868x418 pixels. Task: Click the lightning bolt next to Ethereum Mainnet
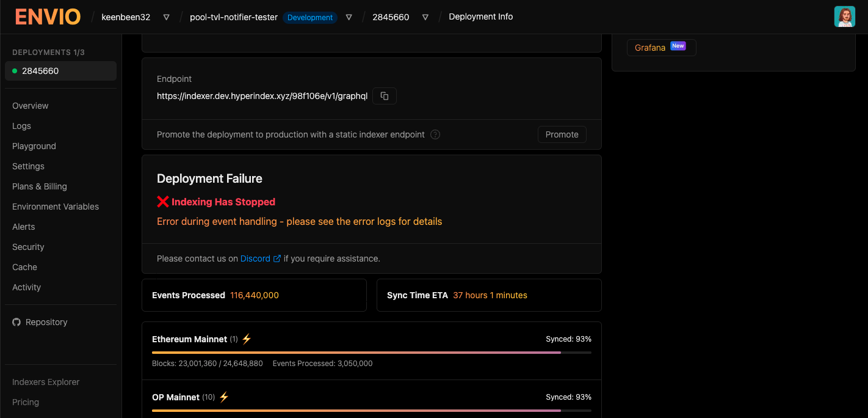click(x=247, y=339)
